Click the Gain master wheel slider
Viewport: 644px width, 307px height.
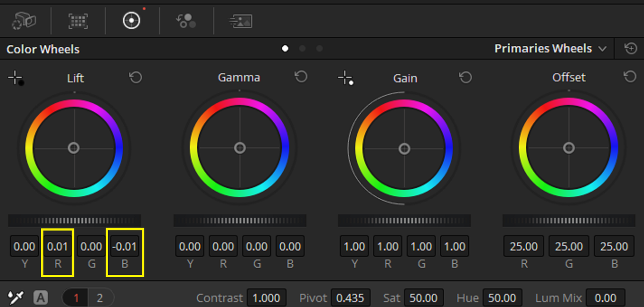(404, 220)
